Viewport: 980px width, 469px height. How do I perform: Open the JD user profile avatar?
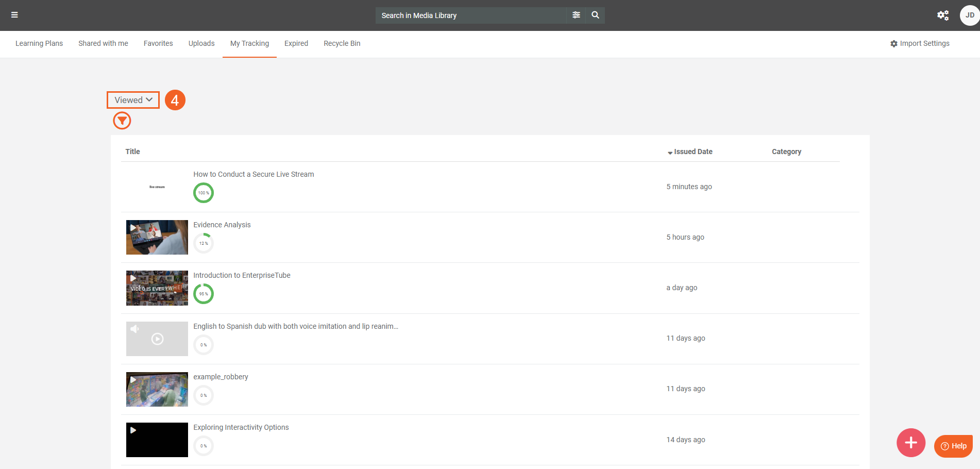pos(969,15)
